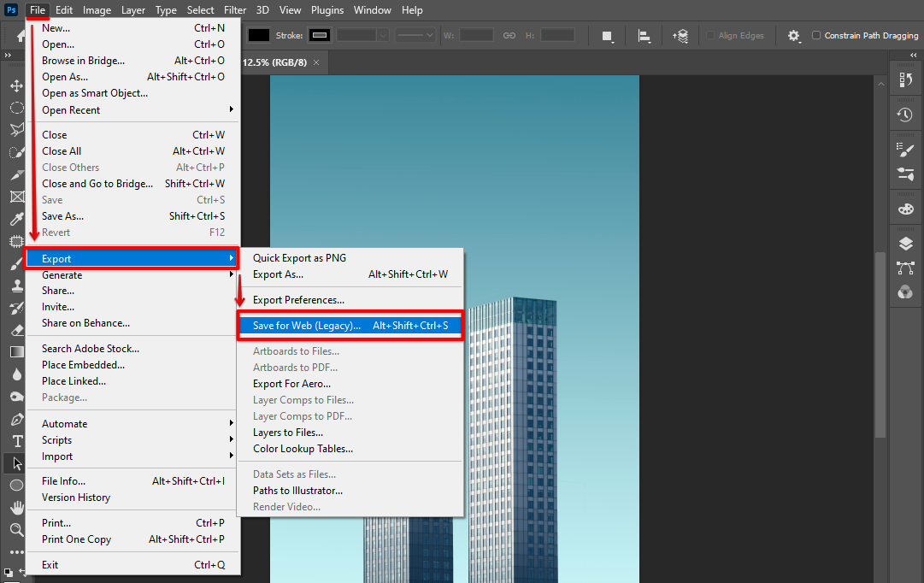The height and width of the screenshot is (583, 924).
Task: Open the gear settings icon in options bar
Action: click(x=794, y=35)
